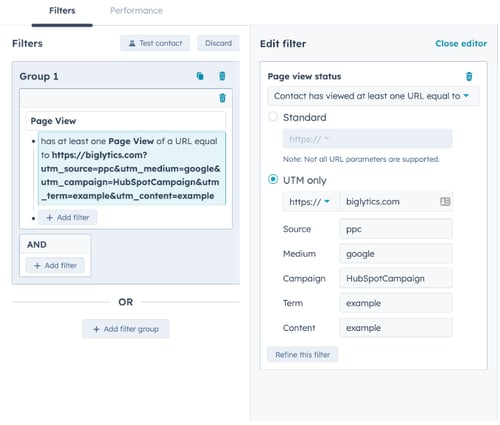The height and width of the screenshot is (425, 500).
Task: Switch to the Filters tab
Action: 62,11
